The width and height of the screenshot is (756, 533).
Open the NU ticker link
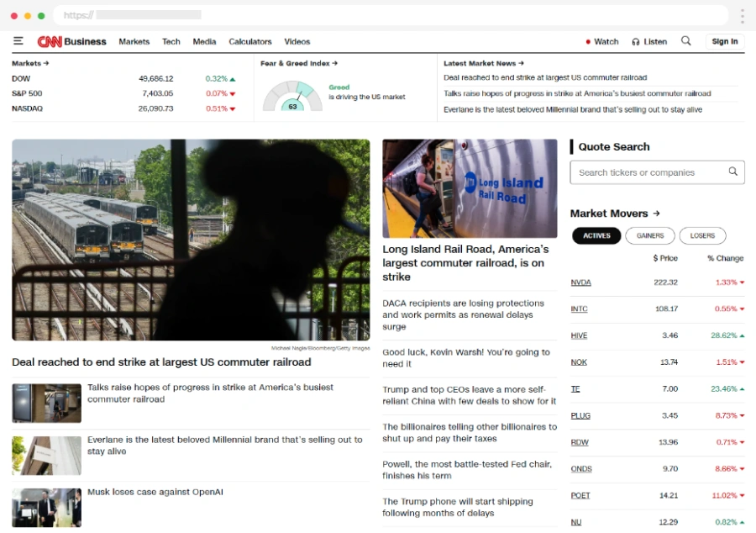(x=576, y=522)
